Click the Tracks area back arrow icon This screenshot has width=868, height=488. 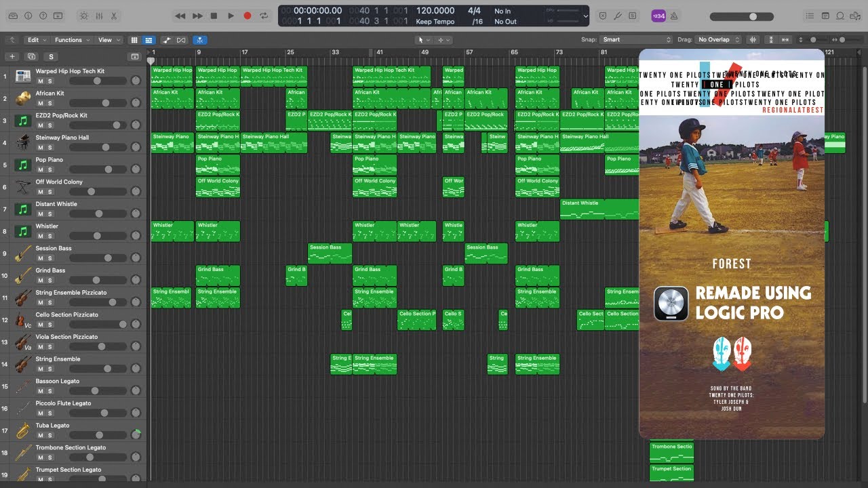[x=12, y=40]
